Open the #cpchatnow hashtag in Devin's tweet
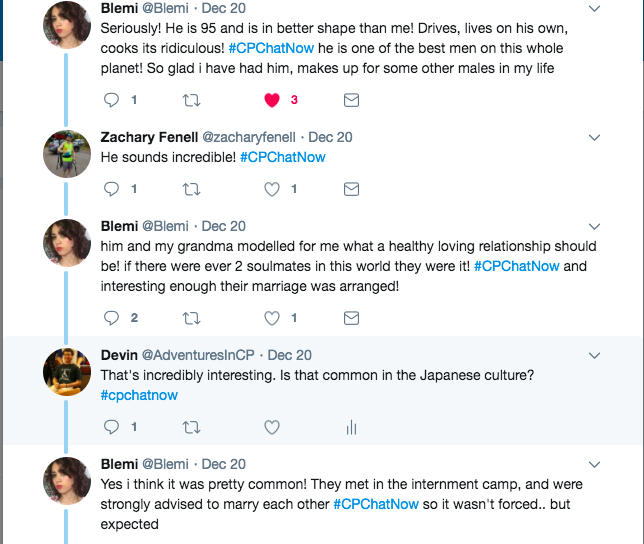 pyautogui.click(x=139, y=395)
